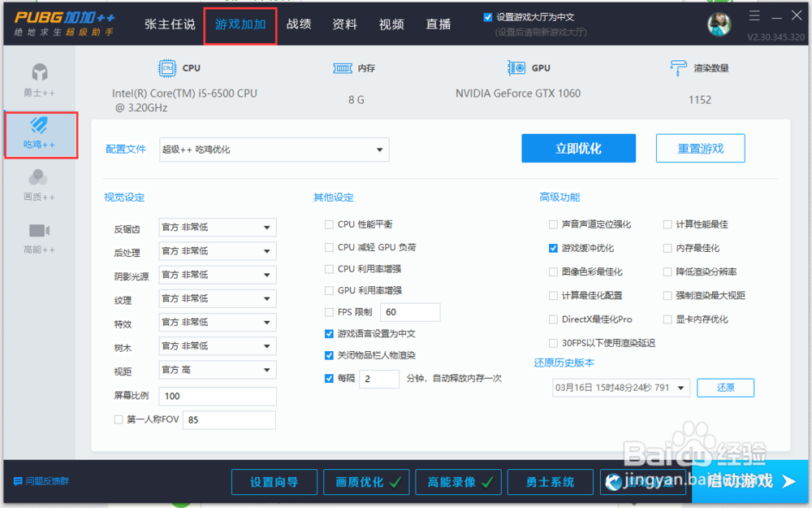Open the 成绩 menu item
812x508 pixels.
click(299, 24)
